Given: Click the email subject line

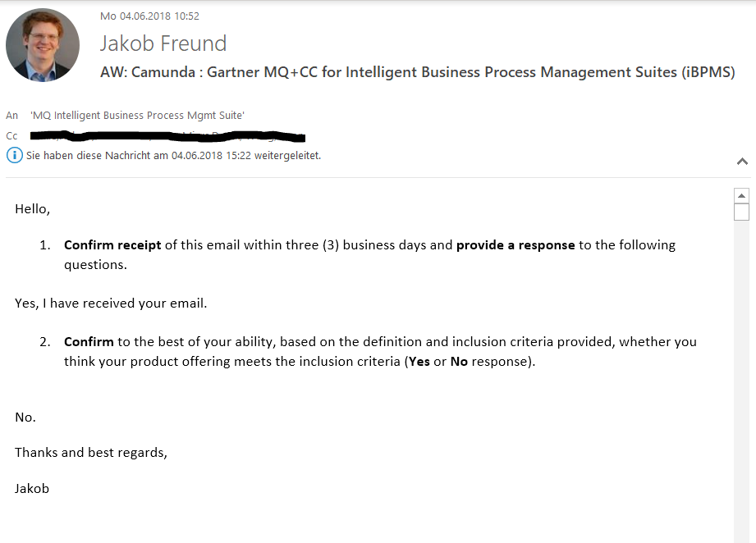Looking at the screenshot, I should (x=417, y=72).
